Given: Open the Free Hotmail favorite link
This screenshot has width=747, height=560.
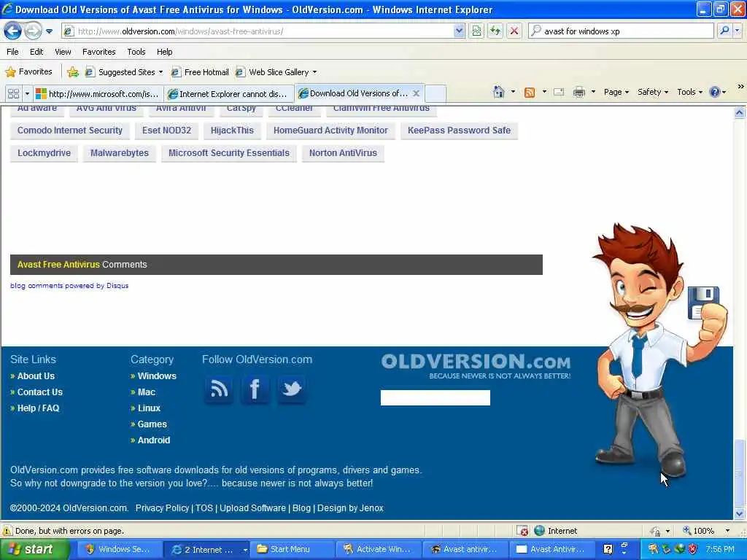Looking at the screenshot, I should (x=200, y=72).
